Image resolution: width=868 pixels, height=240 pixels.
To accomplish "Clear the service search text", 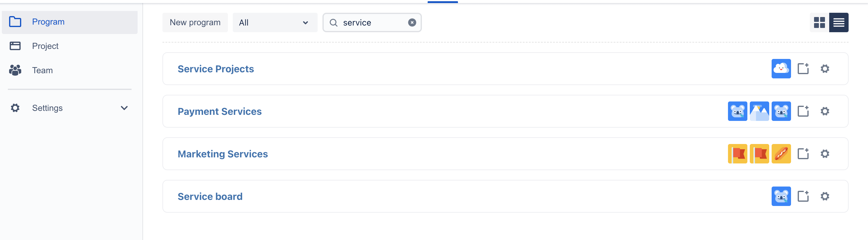I will [x=412, y=22].
